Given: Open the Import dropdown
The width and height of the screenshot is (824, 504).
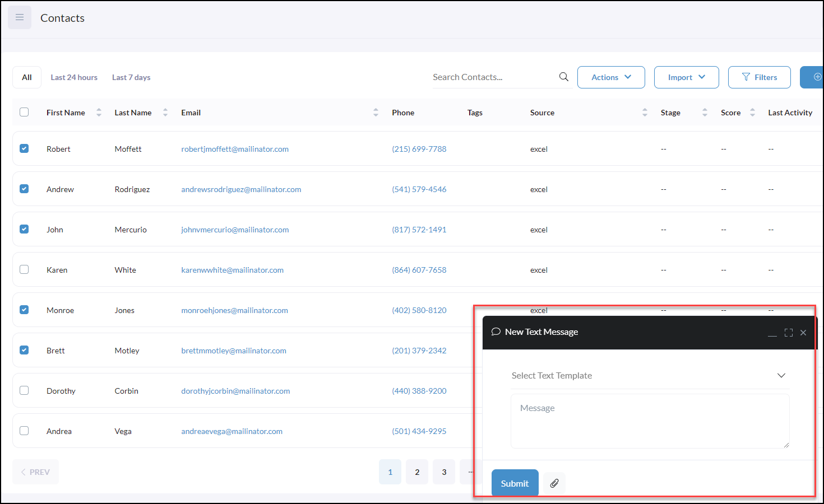Looking at the screenshot, I should (x=686, y=77).
